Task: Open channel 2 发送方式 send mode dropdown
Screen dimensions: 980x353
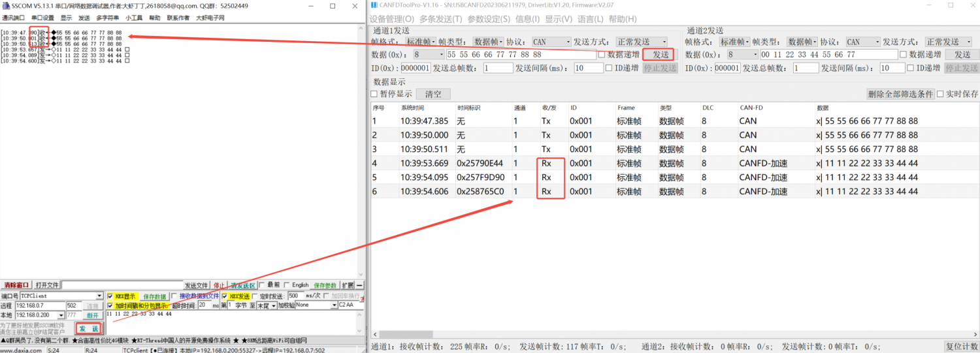Action: 975,42
